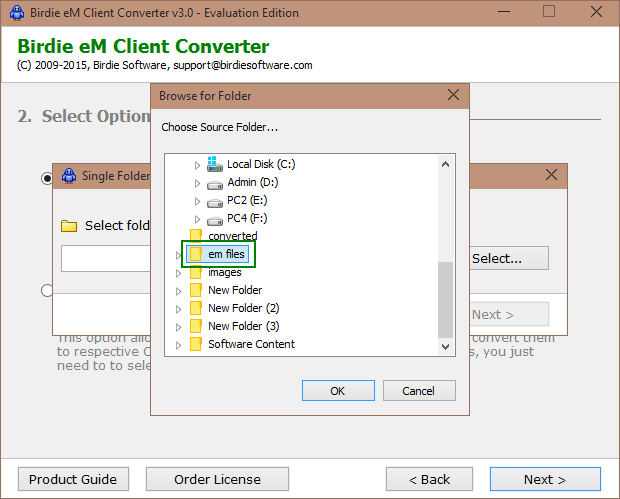Click the folder tree scroll up arrow
The width and height of the screenshot is (620, 499).
pyautogui.click(x=446, y=164)
